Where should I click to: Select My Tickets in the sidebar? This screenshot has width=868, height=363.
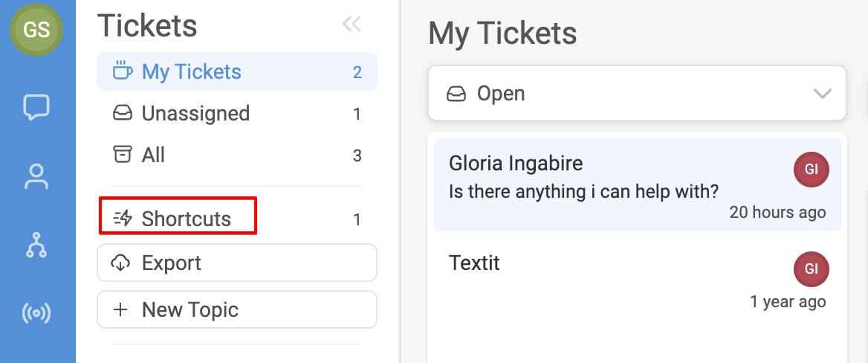click(x=237, y=72)
